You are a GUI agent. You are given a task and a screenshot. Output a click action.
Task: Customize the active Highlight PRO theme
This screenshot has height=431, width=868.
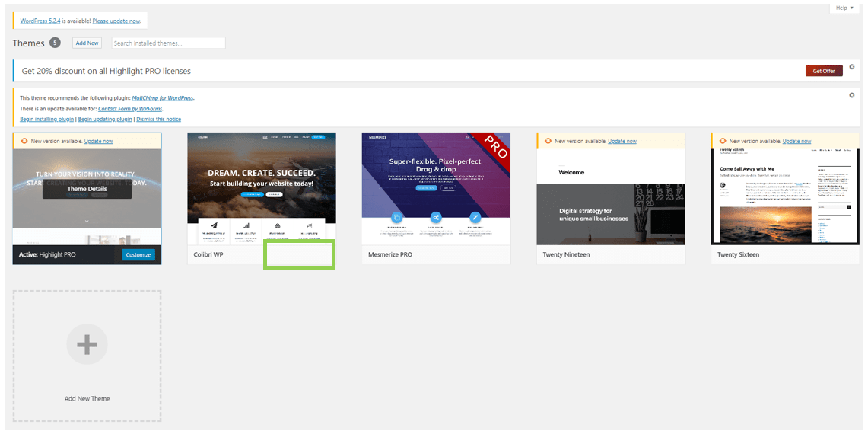pyautogui.click(x=138, y=255)
